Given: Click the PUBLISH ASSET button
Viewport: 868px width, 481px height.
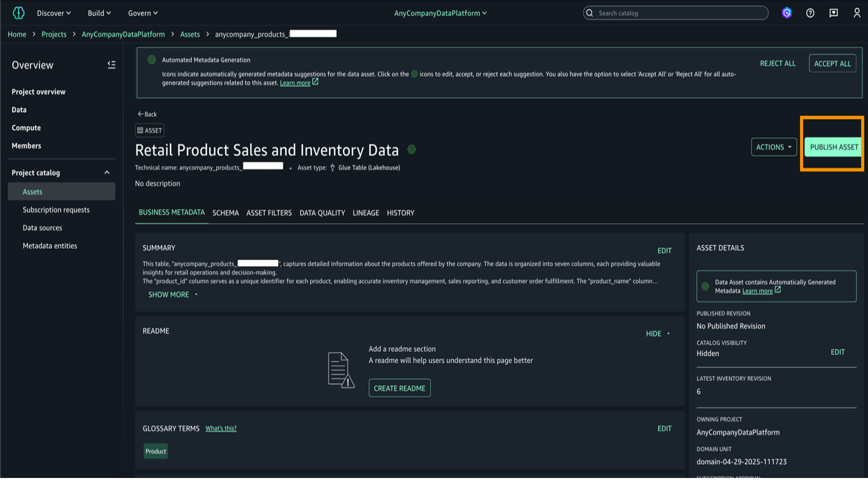Looking at the screenshot, I should pyautogui.click(x=833, y=147).
